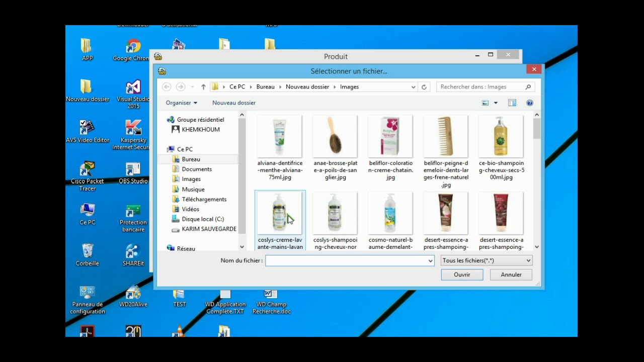644x362 pixels.
Task: Go back using the dialog's back arrow
Action: [x=167, y=87]
